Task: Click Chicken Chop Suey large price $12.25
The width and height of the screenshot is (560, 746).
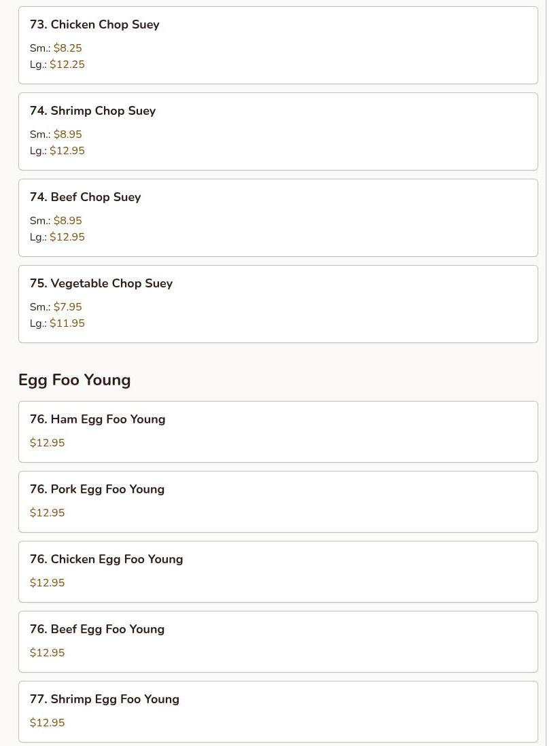Action: [x=67, y=65]
